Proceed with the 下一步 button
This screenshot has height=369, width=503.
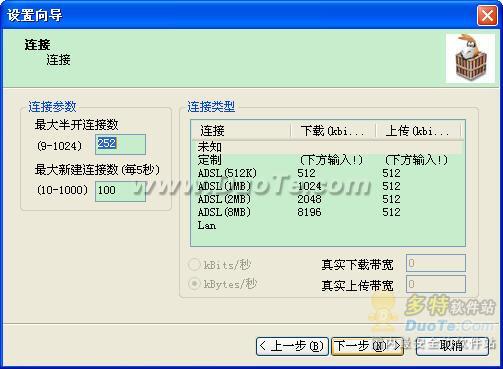(x=368, y=346)
